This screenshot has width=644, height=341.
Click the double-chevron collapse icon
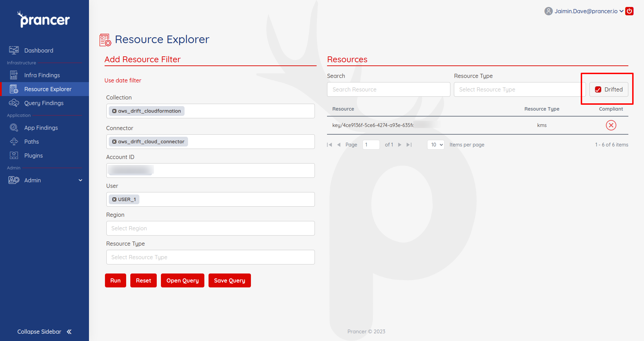(x=69, y=332)
